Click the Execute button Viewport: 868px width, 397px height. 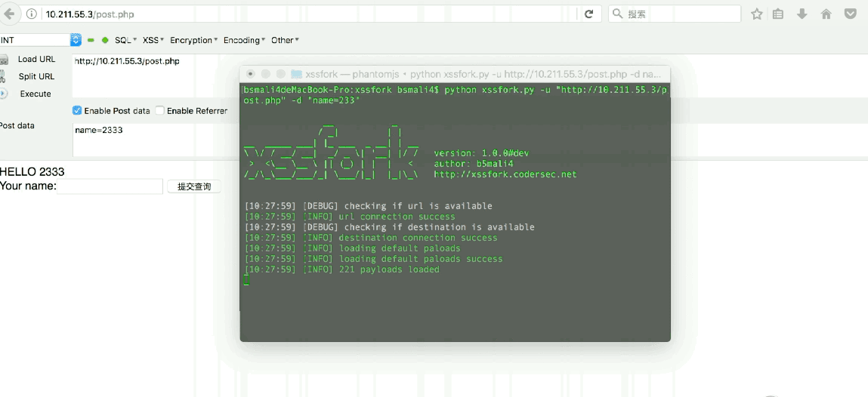[36, 94]
